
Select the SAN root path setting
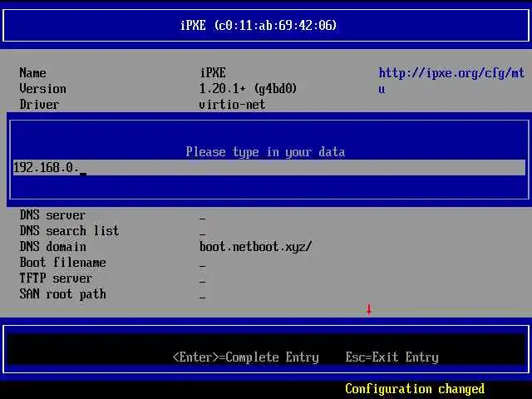pos(63,294)
